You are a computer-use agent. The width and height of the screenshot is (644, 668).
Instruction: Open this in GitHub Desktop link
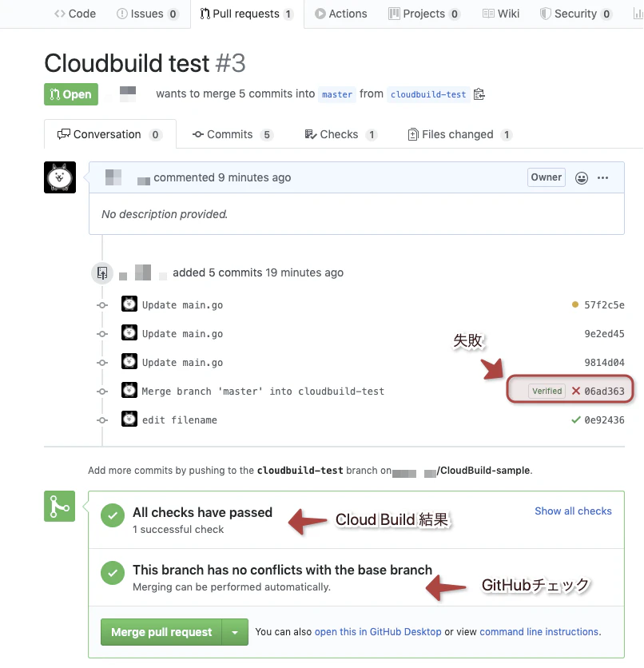(378, 632)
